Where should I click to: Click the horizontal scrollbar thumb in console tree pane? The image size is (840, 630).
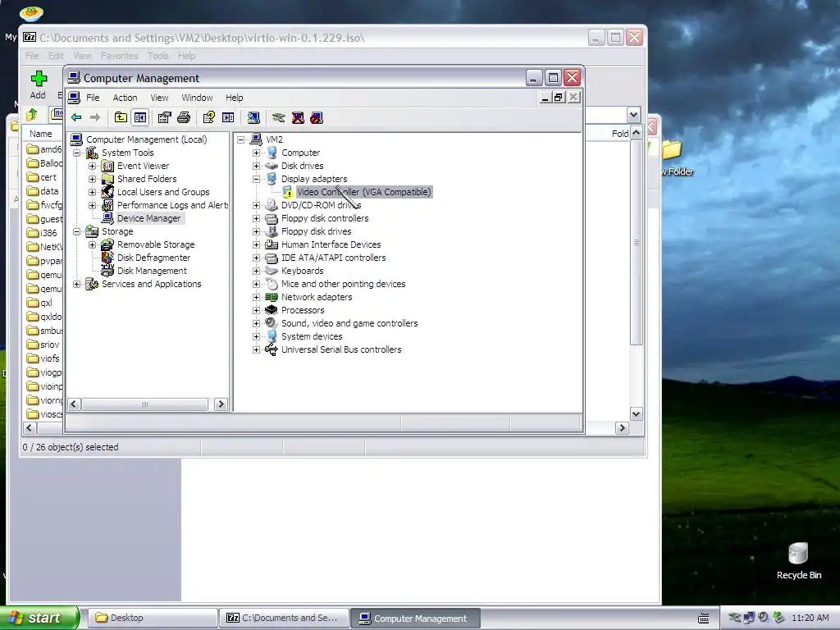[144, 404]
